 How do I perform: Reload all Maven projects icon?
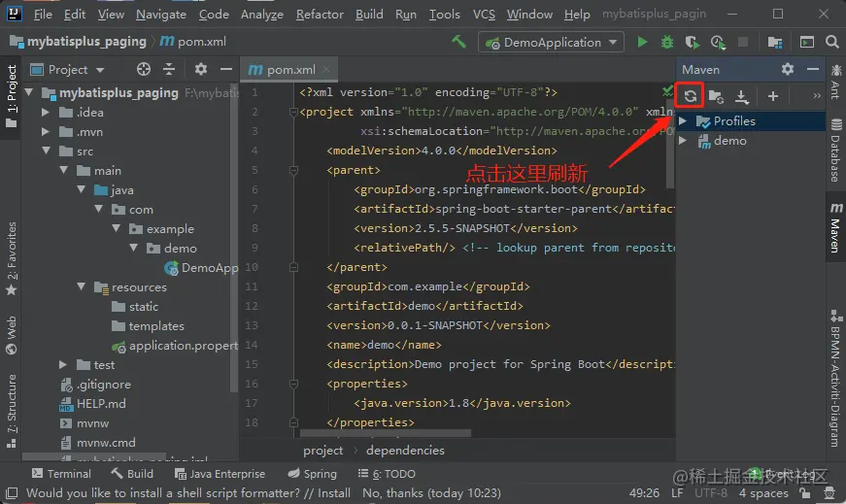click(x=690, y=96)
